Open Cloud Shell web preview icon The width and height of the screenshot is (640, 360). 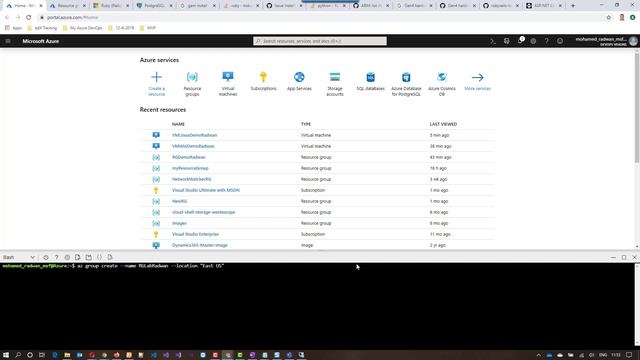(x=110, y=258)
